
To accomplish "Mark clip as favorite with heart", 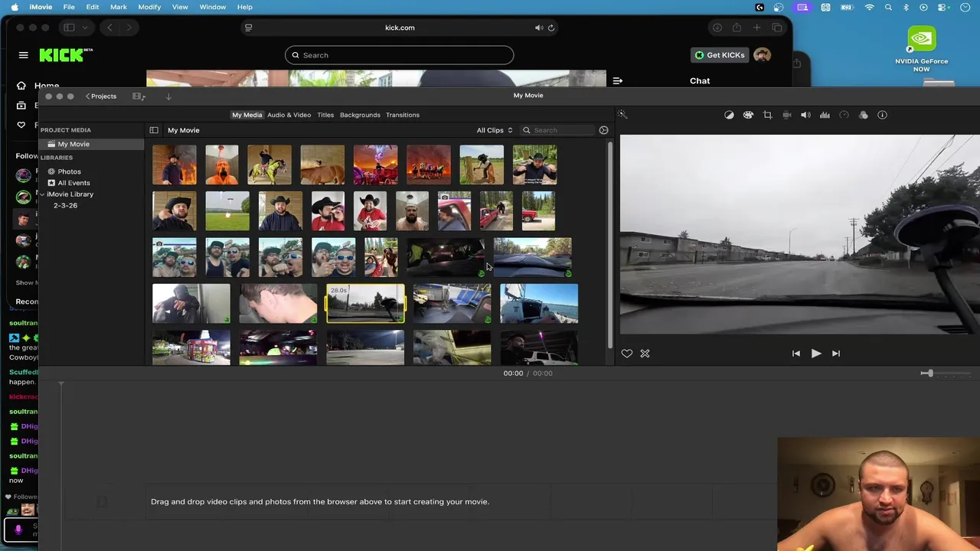I will coord(627,354).
